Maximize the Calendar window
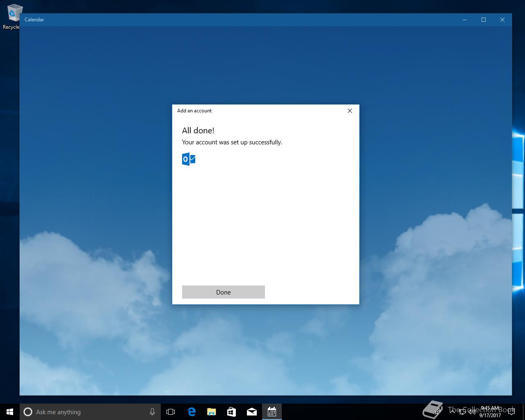The image size is (525, 420). click(484, 20)
